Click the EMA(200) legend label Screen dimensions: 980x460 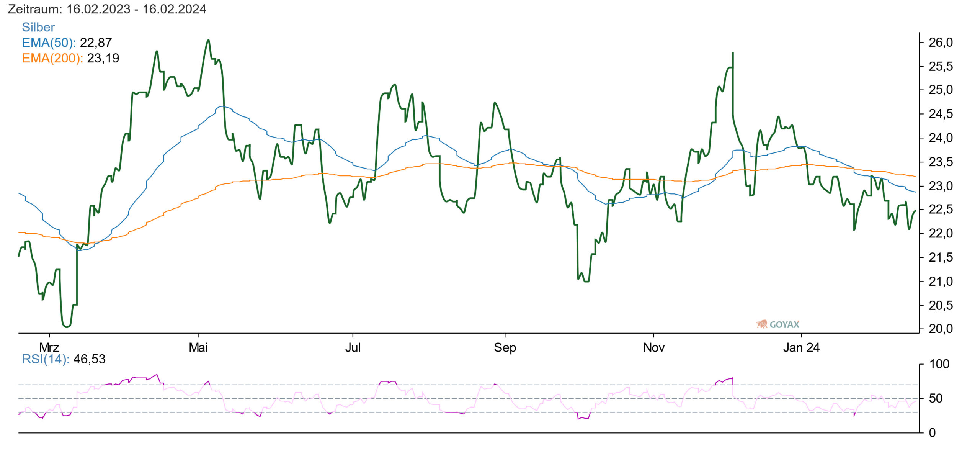(52, 58)
